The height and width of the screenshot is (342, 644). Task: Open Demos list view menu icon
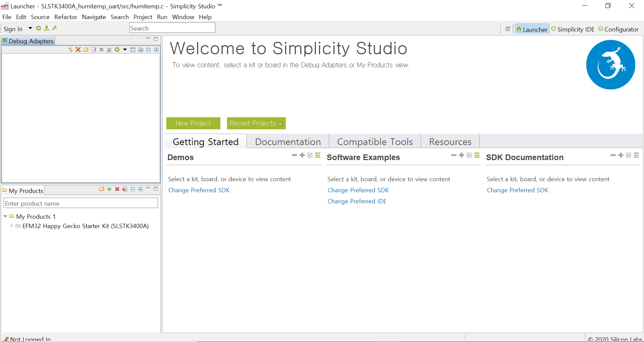(x=318, y=155)
